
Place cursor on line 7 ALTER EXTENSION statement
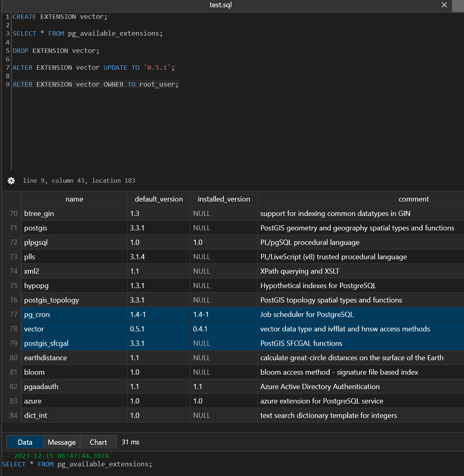pos(93,67)
